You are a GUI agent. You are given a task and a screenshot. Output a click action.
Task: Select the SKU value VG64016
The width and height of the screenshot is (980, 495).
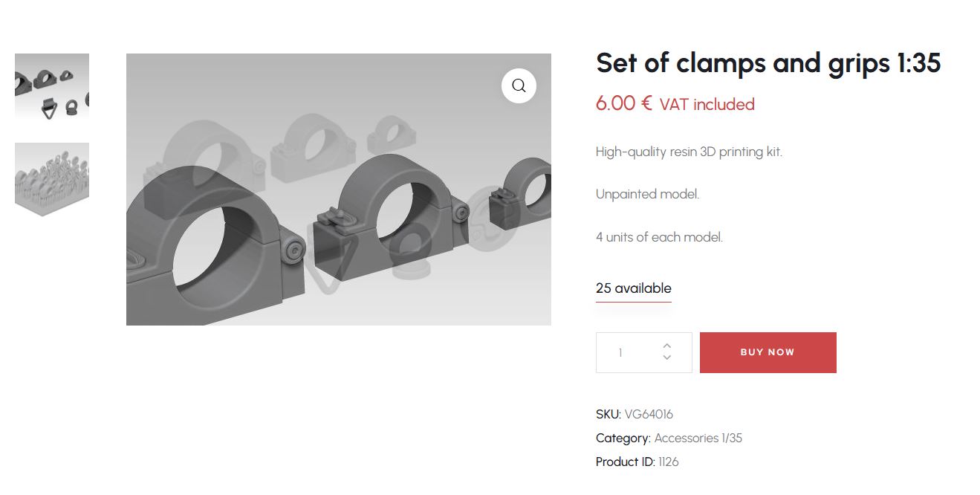(x=649, y=414)
